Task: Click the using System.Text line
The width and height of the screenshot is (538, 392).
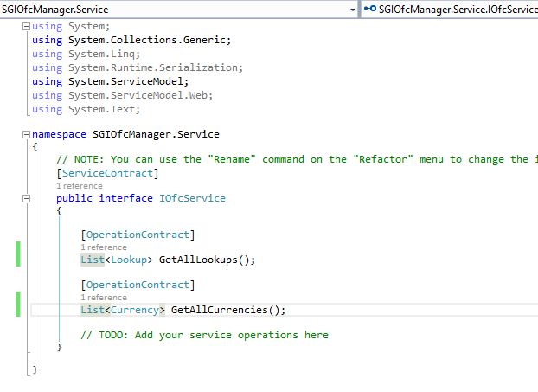Action: point(86,110)
